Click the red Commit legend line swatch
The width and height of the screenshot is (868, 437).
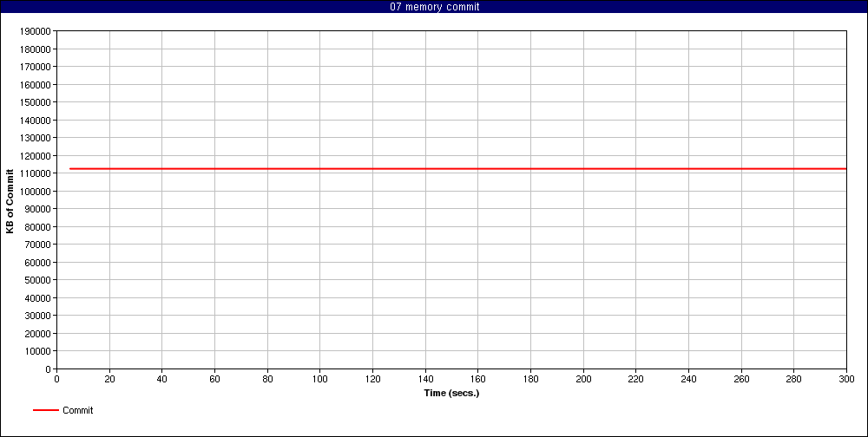pyautogui.click(x=46, y=410)
